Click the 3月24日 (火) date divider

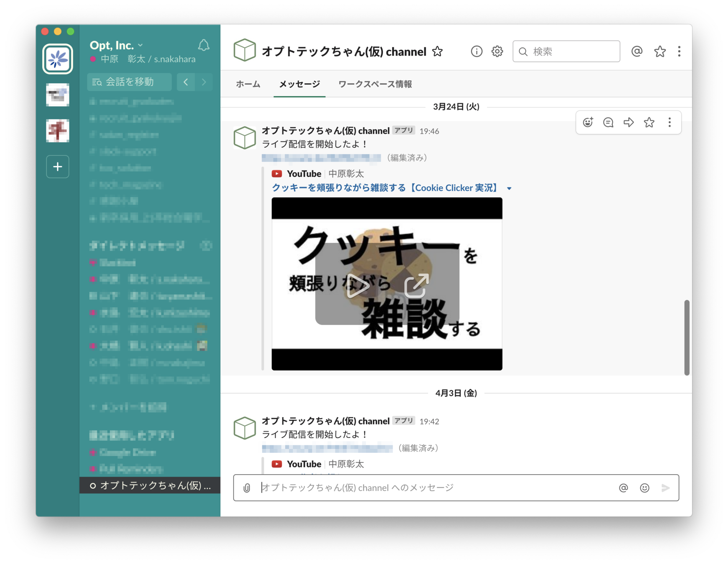coord(456,107)
